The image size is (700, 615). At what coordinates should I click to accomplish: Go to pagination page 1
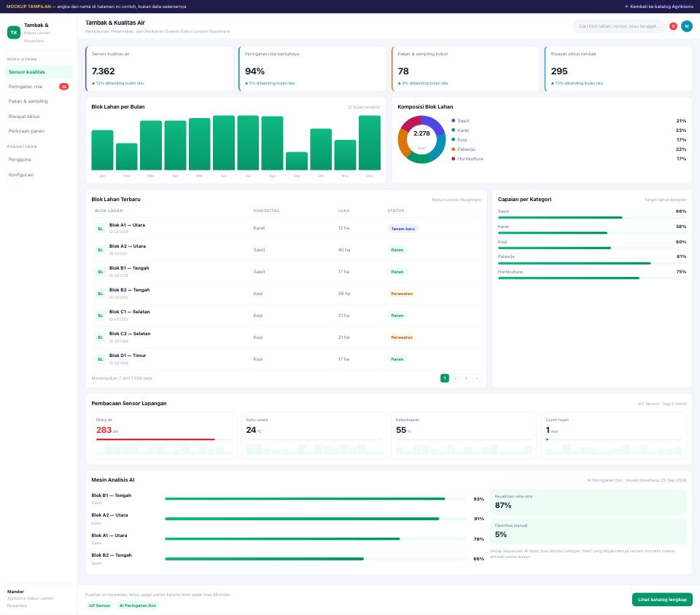445,378
